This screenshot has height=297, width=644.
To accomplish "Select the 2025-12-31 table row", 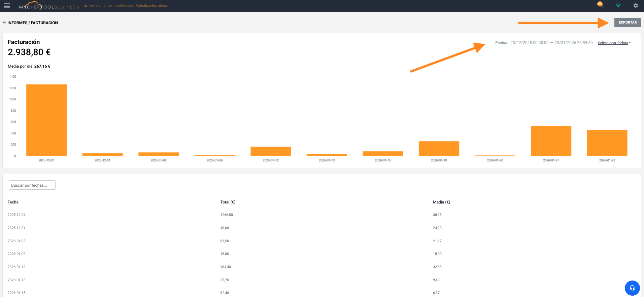I will point(16,228).
